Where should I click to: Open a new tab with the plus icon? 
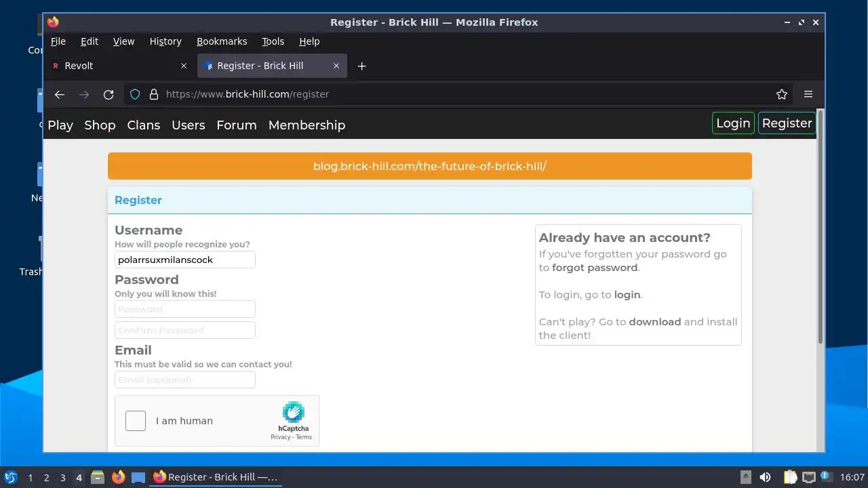tap(361, 66)
